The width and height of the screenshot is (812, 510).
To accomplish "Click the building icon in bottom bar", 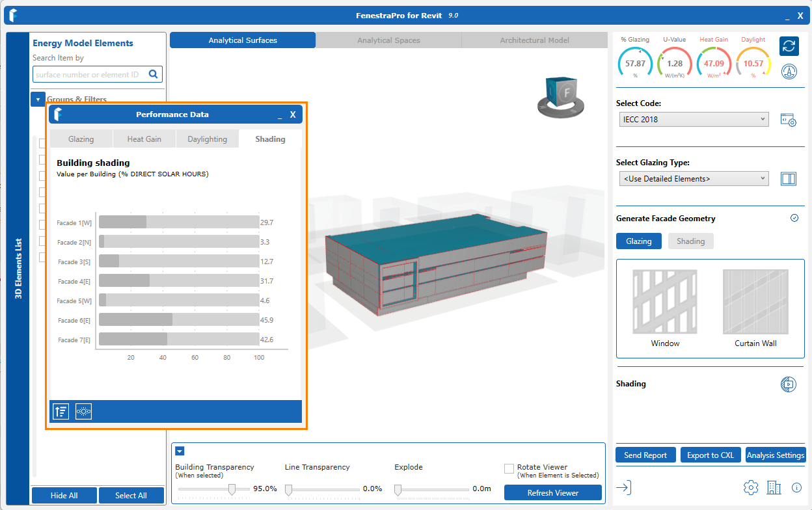I will pyautogui.click(x=774, y=487).
